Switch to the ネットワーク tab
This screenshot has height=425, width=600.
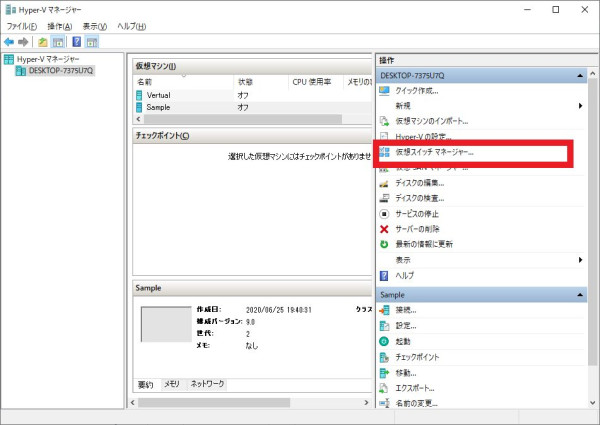tap(207, 384)
